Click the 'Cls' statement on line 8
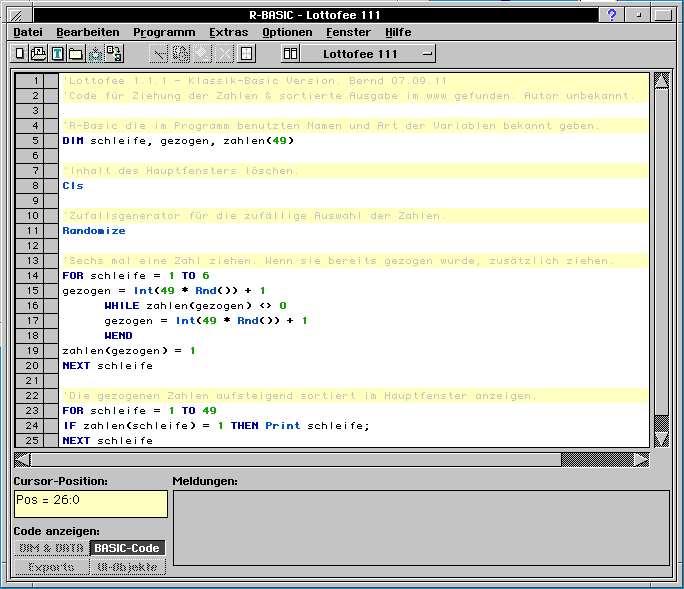This screenshot has width=684, height=589. tap(73, 185)
